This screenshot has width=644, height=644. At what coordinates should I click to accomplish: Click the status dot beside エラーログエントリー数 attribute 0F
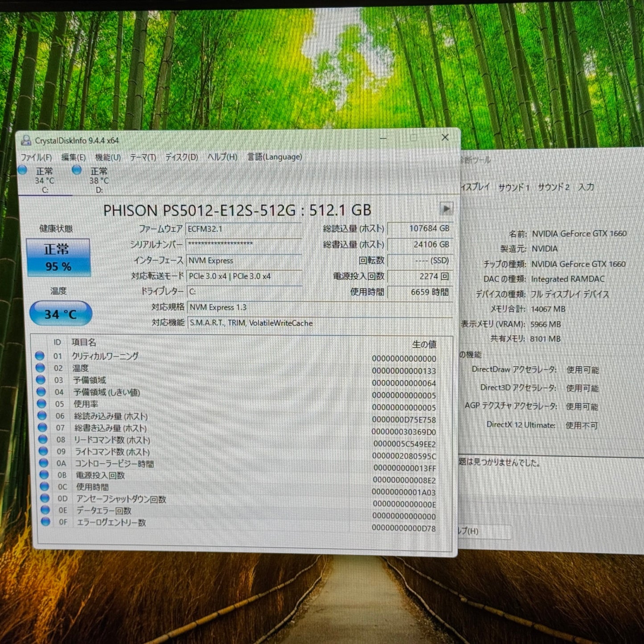click(45, 522)
